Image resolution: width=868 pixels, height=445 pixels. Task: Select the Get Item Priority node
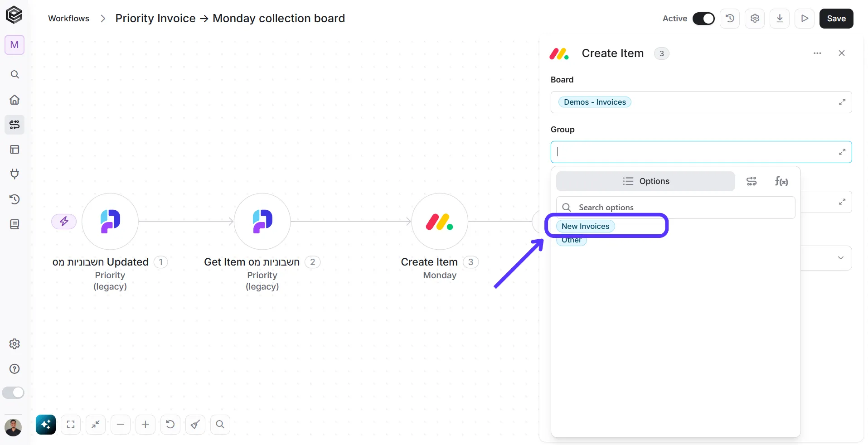pos(262,222)
